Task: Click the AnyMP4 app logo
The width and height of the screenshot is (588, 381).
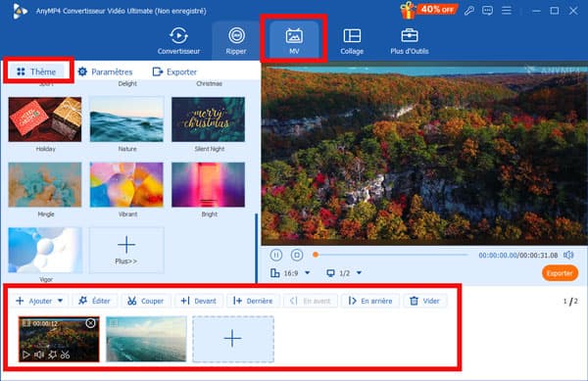Action: (20, 11)
